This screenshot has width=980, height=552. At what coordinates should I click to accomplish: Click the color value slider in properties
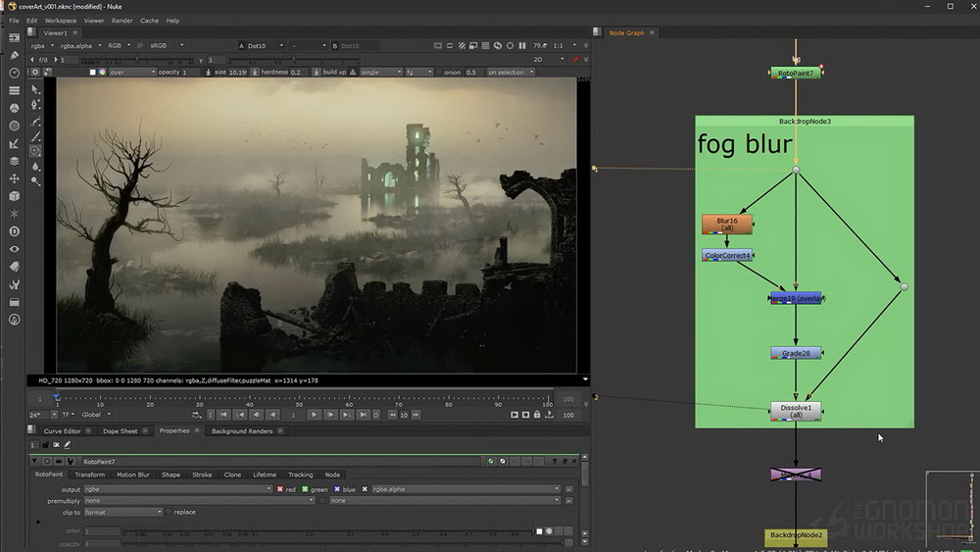tap(326, 531)
